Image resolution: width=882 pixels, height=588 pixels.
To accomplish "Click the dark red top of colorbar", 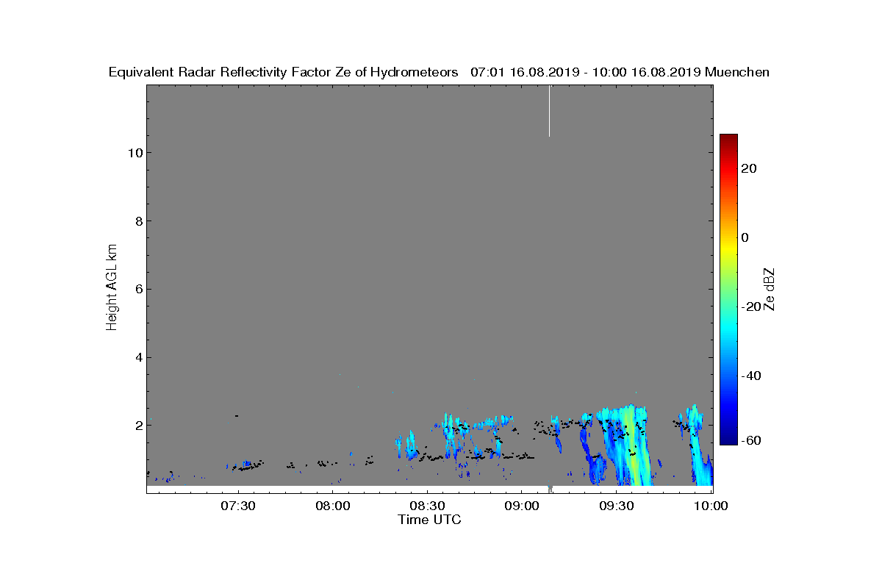I will pos(728,138).
